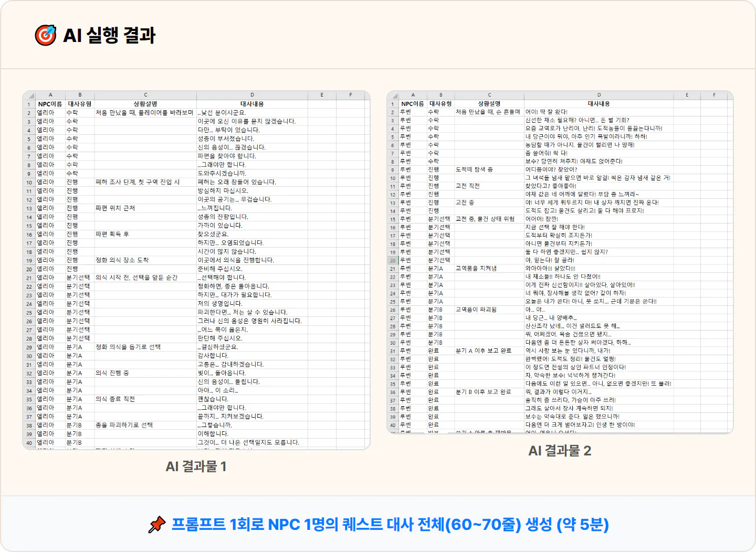Click the 'AI 결과물 1' caption

196,466
